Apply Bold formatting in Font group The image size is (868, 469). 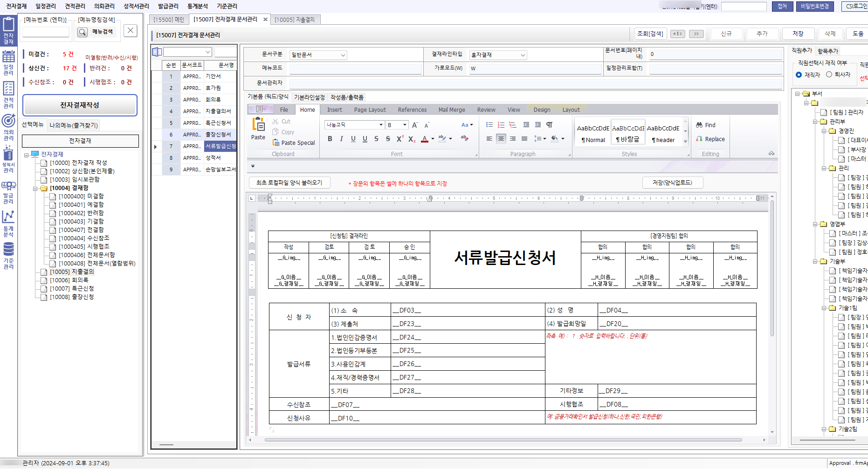(x=330, y=139)
